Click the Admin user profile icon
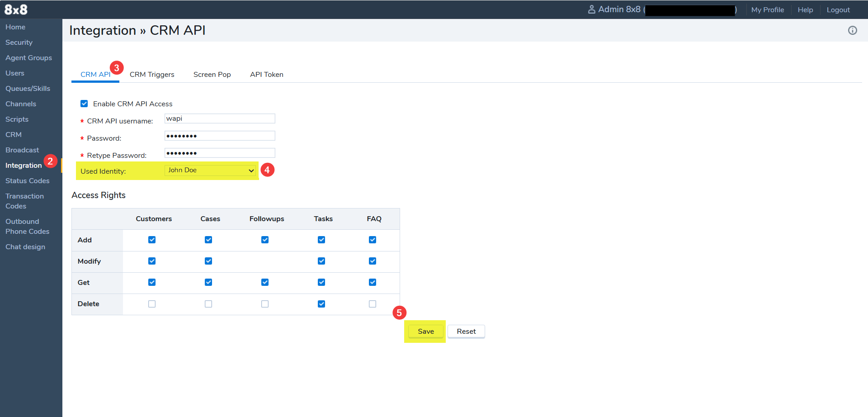868x417 pixels. pyautogui.click(x=591, y=9)
